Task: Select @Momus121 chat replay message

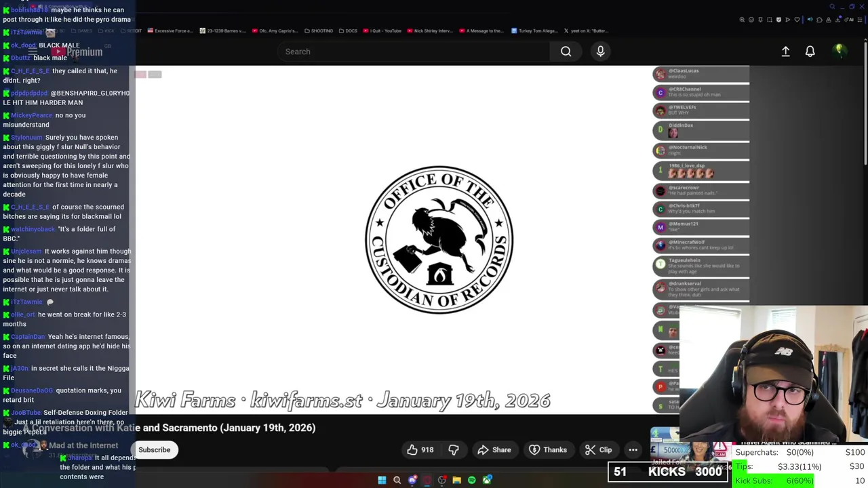Action: click(701, 227)
